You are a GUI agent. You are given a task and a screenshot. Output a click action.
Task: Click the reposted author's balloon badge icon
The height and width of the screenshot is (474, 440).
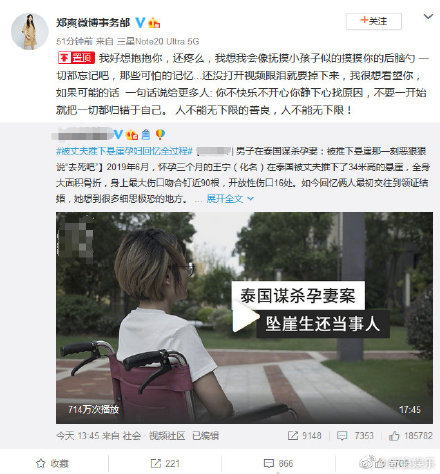click(160, 134)
